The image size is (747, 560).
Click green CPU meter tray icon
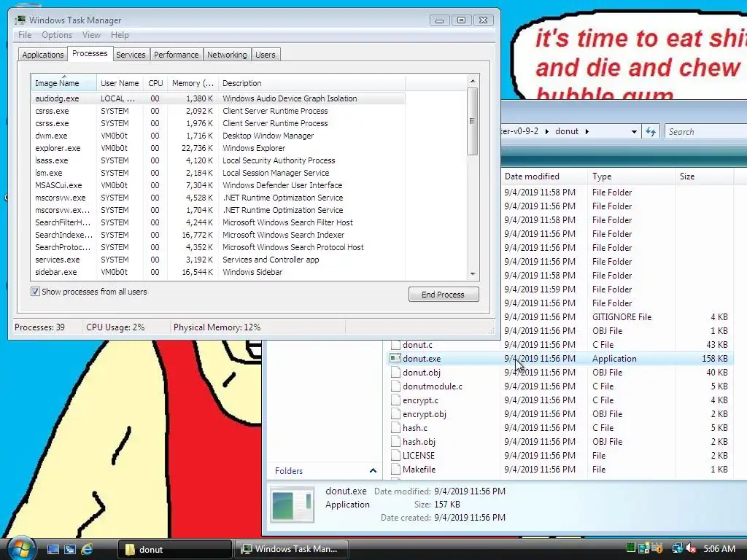coord(631,548)
